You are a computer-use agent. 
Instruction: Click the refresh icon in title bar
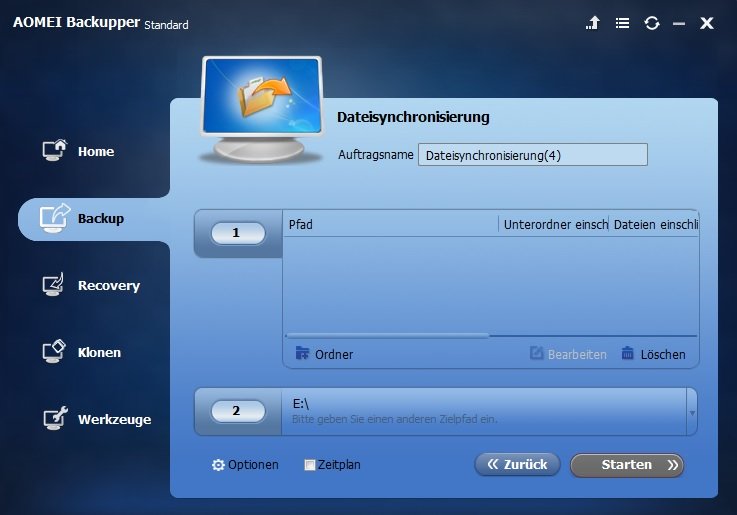[651, 23]
